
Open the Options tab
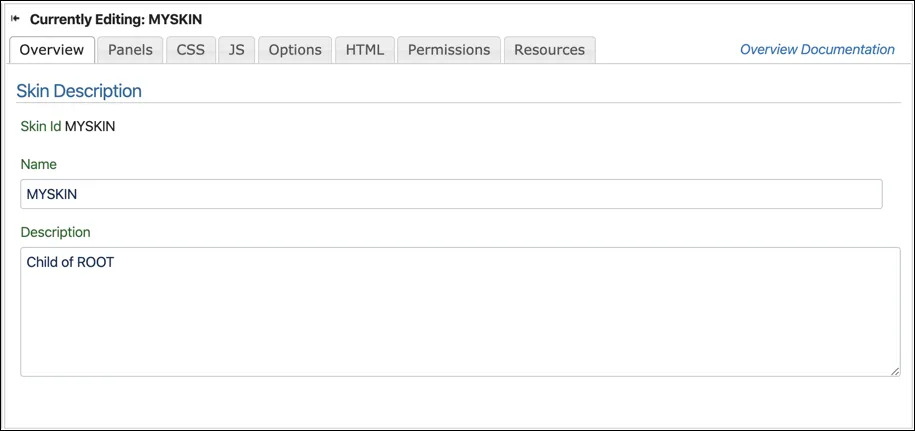295,50
